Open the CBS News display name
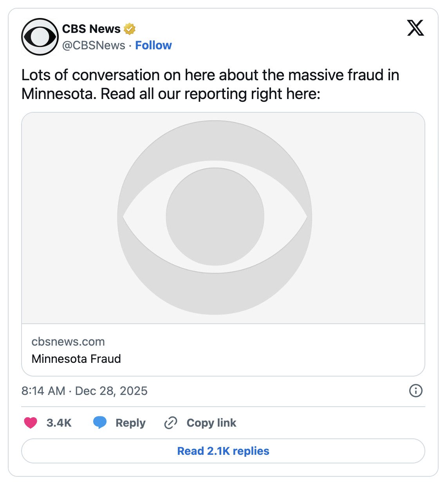 pos(91,29)
